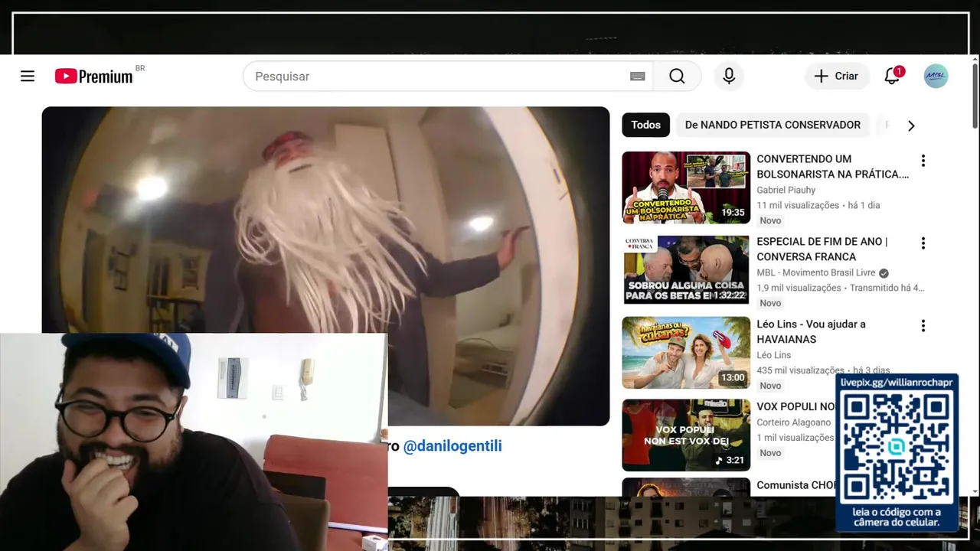Open Léo Lins - Vou ajudar a HAVAIANAS title

[812, 331]
